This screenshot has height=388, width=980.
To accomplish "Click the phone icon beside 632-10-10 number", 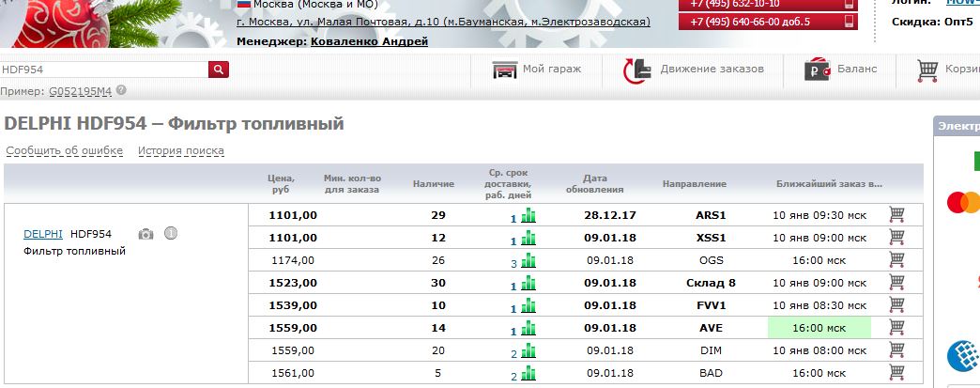I will 849,4.
